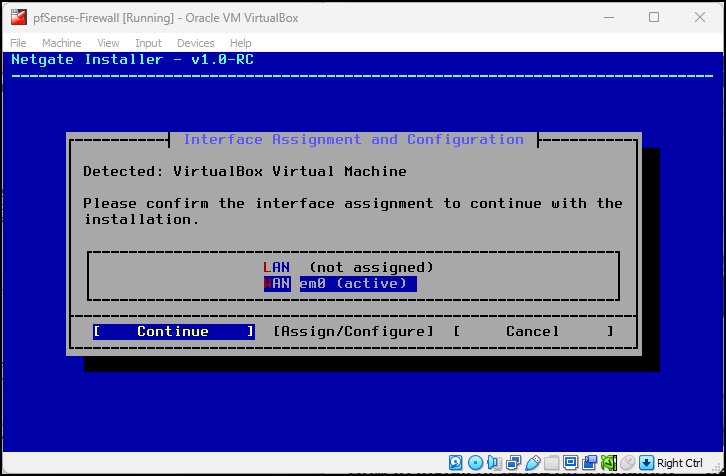
Task: Click the display settings status icon
Action: (570, 463)
